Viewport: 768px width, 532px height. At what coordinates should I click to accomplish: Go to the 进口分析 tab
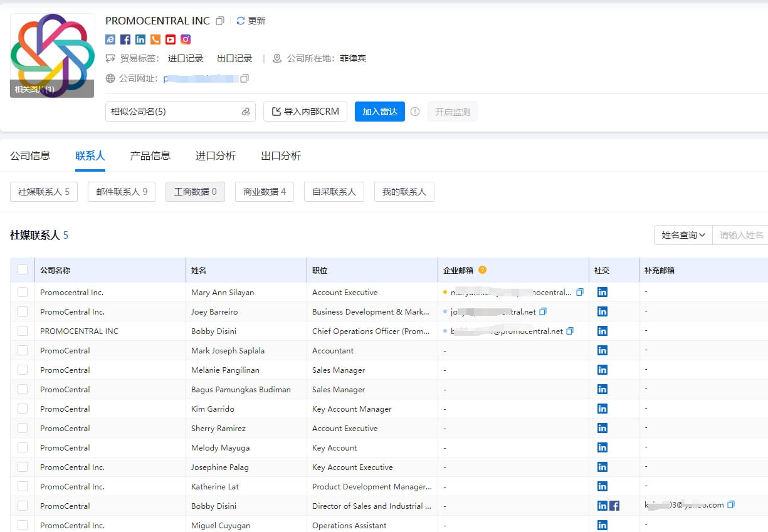tap(216, 155)
